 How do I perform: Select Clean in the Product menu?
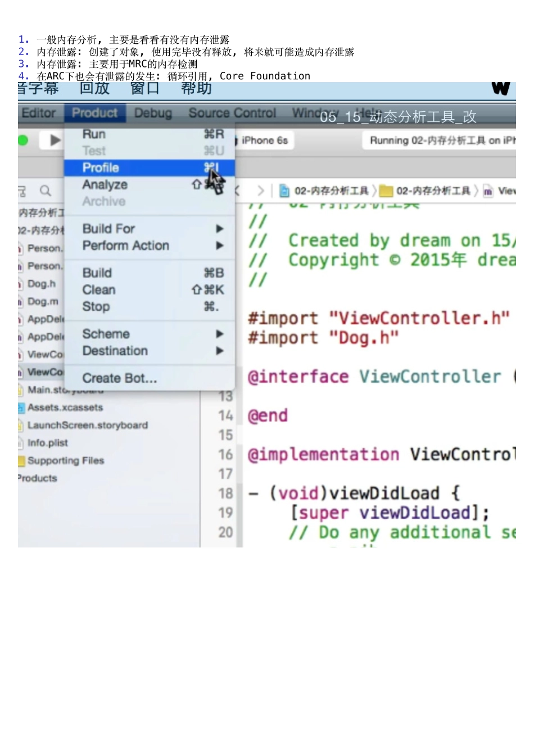coord(99,289)
